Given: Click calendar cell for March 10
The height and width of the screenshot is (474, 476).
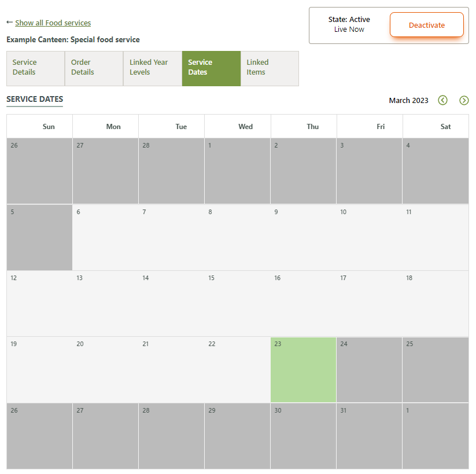Looking at the screenshot, I should tap(369, 237).
